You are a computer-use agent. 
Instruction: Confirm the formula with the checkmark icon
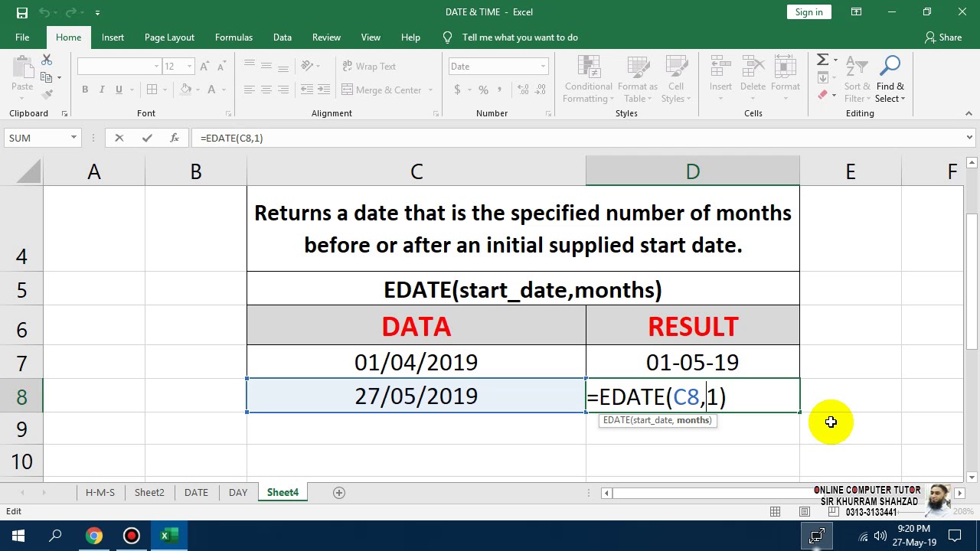(x=147, y=138)
